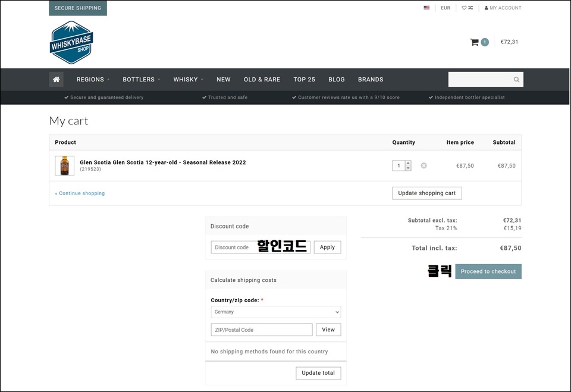Click the home icon in navigation bar
This screenshot has width=571, height=392.
[56, 80]
